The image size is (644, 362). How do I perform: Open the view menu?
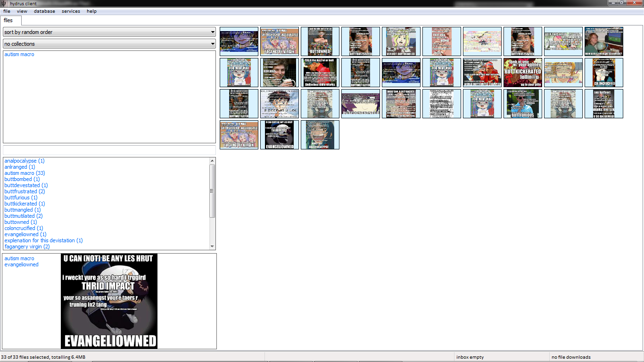coord(22,11)
